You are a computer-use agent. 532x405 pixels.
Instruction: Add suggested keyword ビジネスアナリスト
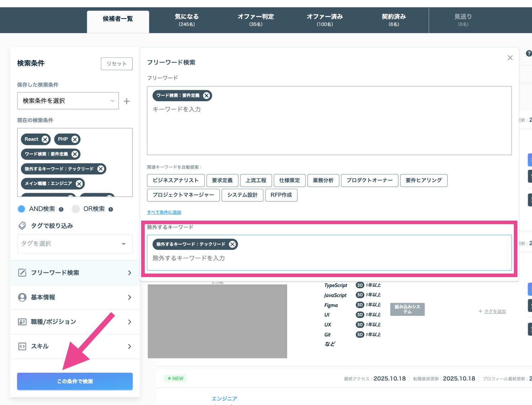(176, 180)
